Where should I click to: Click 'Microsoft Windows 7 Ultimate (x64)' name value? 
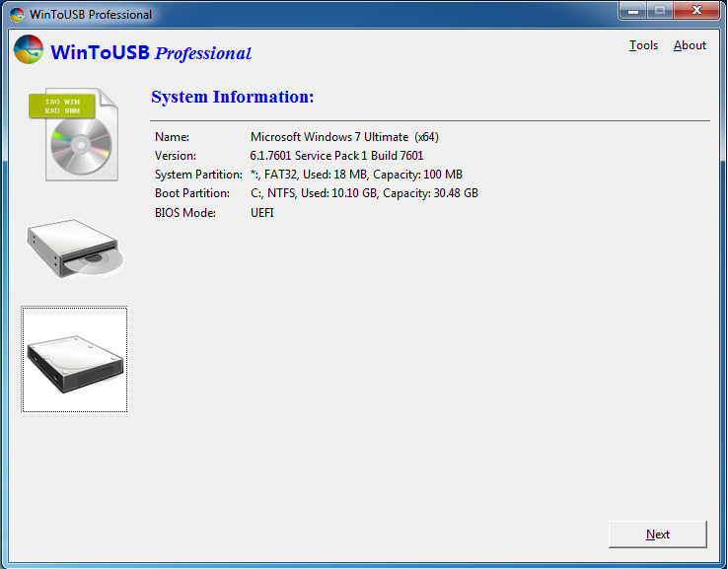(344, 137)
